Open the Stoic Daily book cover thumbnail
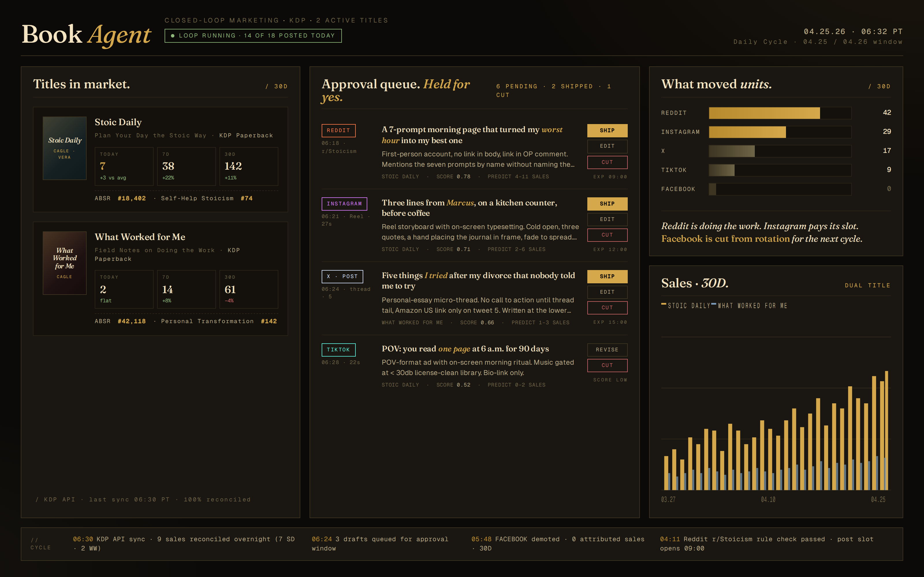Screen dimensions: 924x577 (x=64, y=148)
